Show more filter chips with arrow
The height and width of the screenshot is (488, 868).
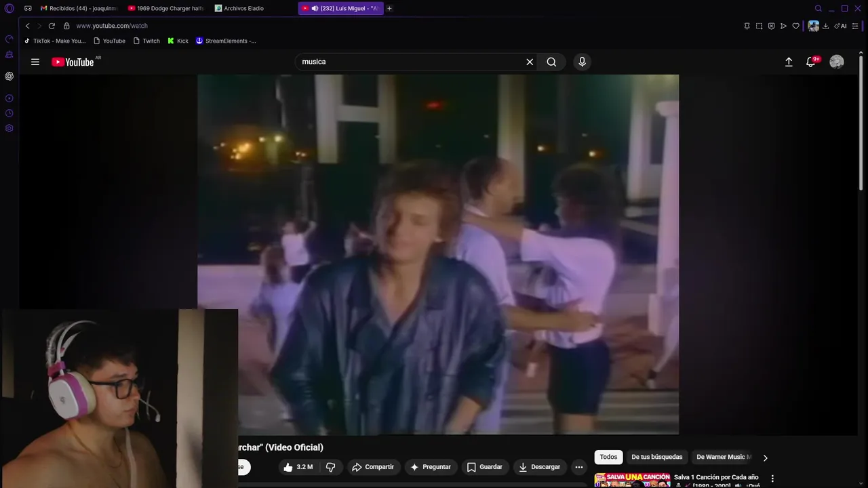click(765, 457)
